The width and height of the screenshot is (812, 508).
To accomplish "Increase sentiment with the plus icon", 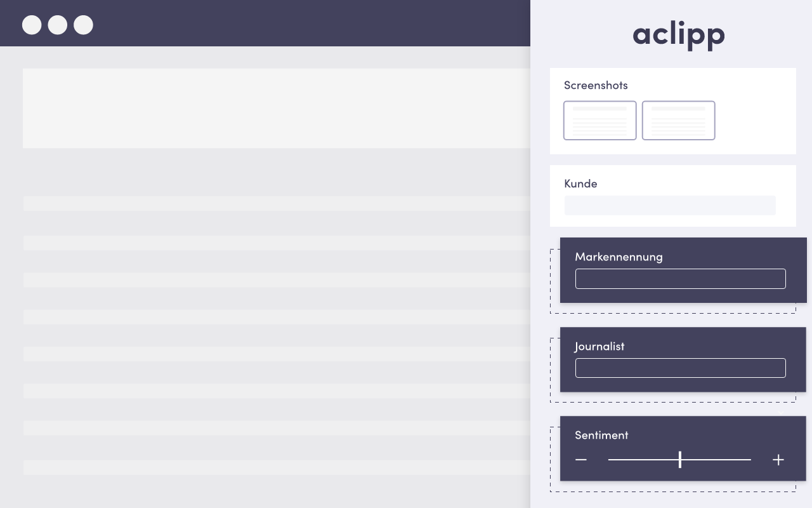I will (778, 460).
